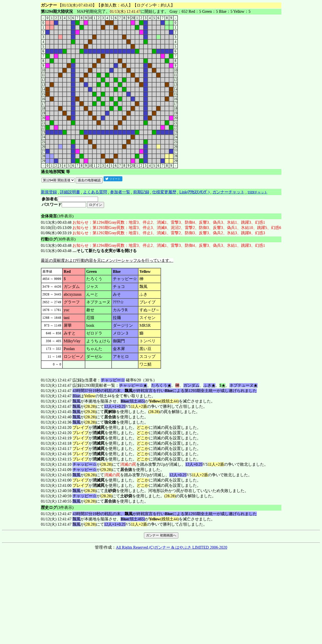Focus the 参加者名 input field
The width and height of the screenshot is (322, 644).
tap(78, 199)
